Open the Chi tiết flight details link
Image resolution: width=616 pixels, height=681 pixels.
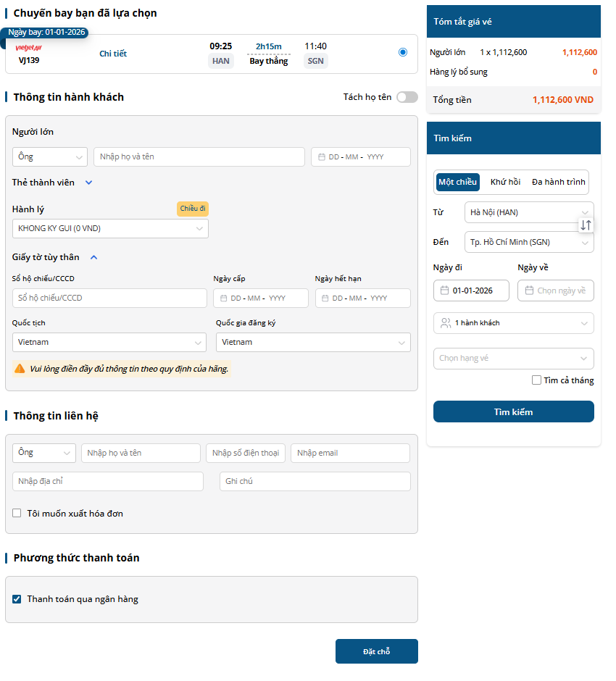click(113, 54)
